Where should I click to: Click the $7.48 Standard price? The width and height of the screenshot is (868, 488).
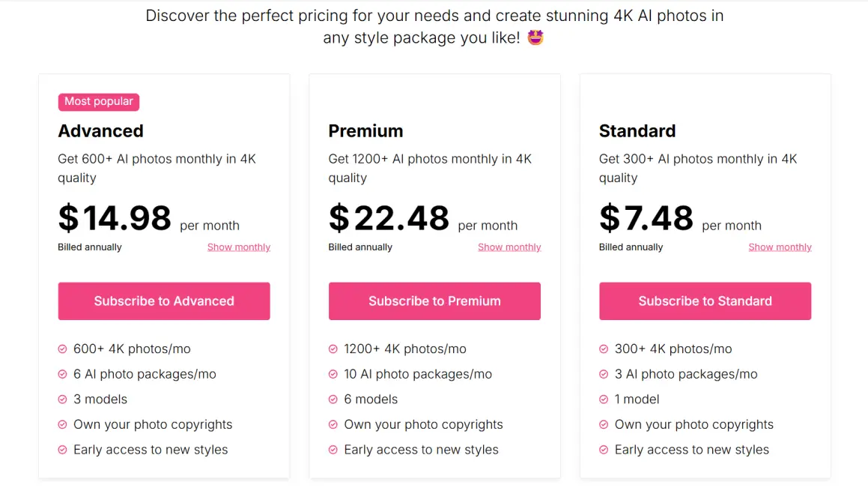pyautogui.click(x=646, y=217)
